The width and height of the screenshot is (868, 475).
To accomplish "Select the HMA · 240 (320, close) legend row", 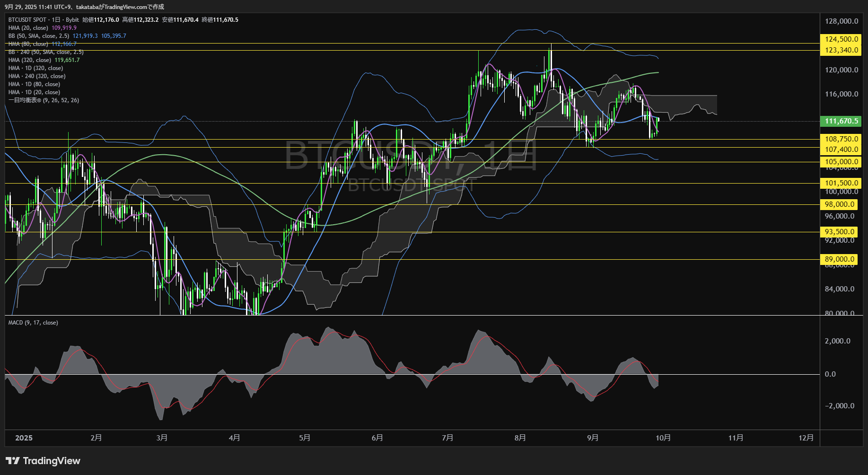I will 37,76.
